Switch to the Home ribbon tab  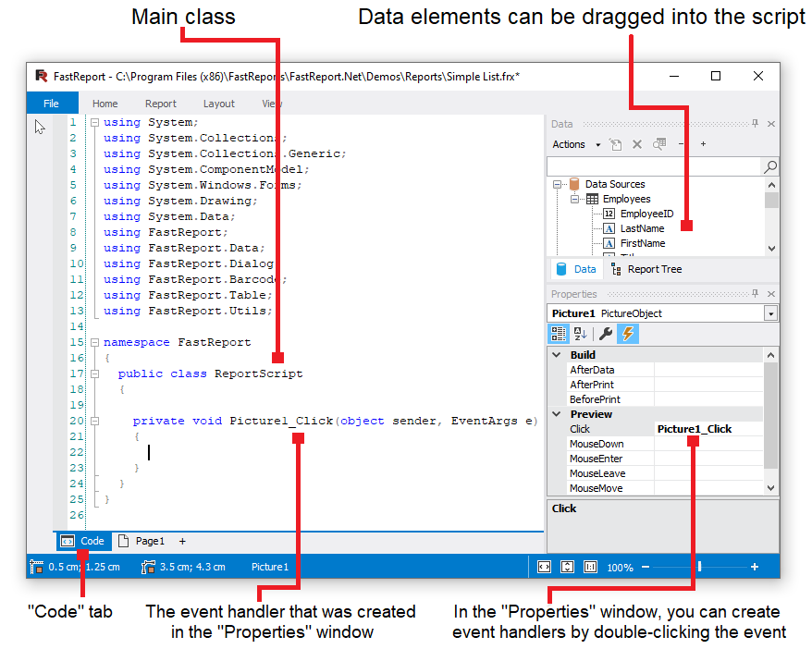[x=105, y=104]
